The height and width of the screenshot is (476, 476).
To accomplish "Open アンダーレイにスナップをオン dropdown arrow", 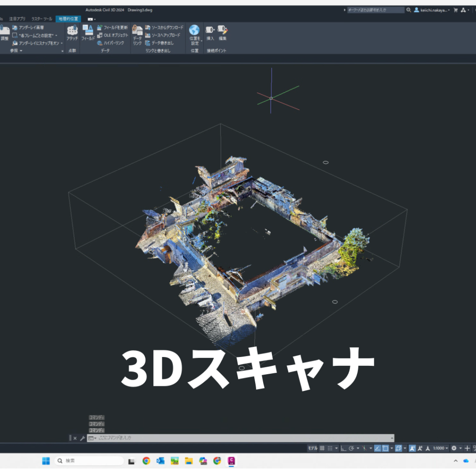I will pos(61,43).
